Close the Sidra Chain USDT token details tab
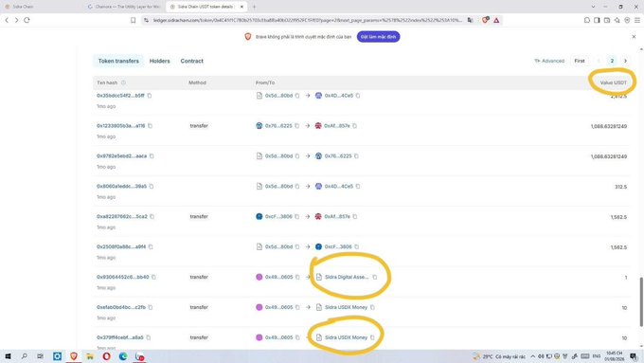 coord(241,7)
